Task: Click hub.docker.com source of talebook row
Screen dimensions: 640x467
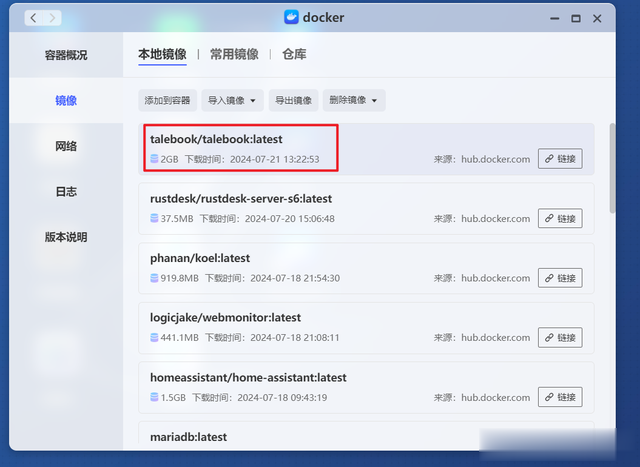Action: 496,159
